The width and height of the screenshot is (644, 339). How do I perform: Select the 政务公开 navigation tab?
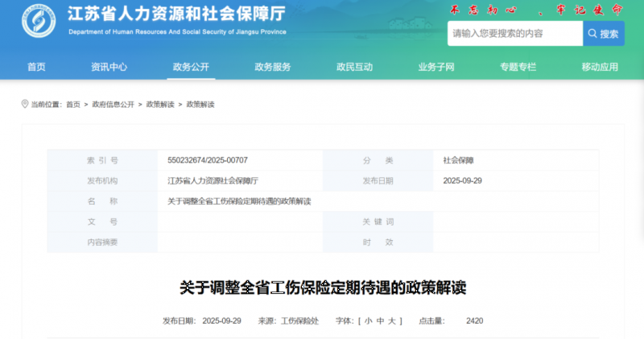(191, 67)
